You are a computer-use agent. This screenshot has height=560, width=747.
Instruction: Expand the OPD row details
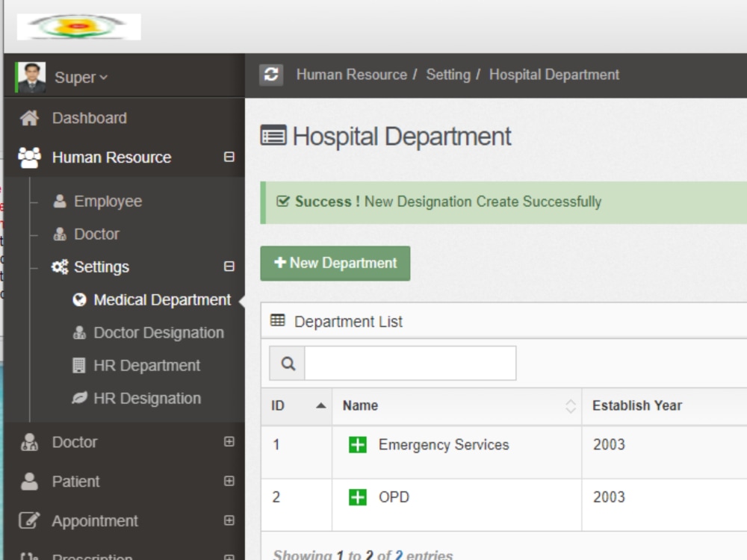[358, 497]
